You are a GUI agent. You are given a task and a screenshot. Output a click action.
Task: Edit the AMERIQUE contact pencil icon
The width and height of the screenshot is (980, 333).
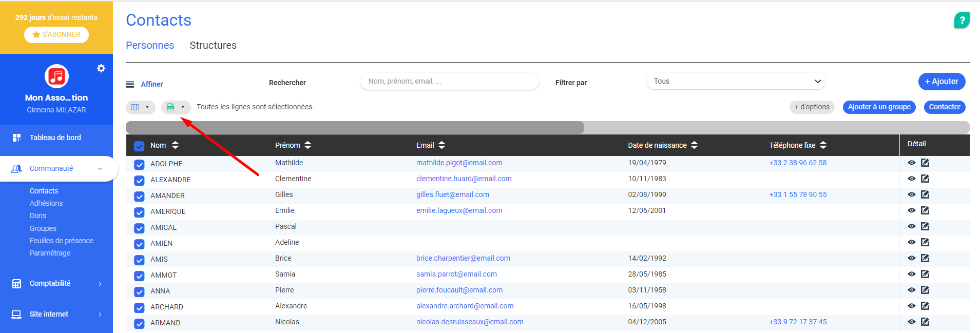pos(925,210)
